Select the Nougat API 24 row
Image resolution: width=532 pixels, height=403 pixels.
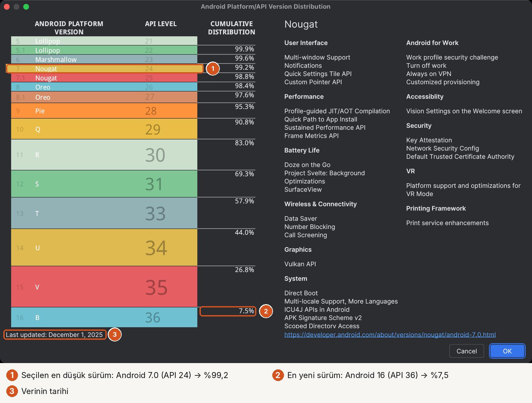pos(104,69)
